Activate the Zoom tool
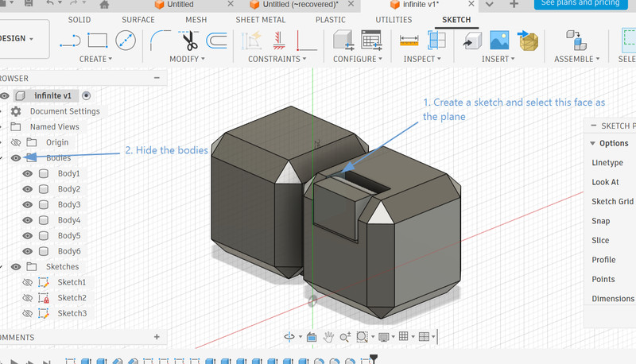Image resolution: width=636 pixels, height=364 pixels. [x=345, y=336]
